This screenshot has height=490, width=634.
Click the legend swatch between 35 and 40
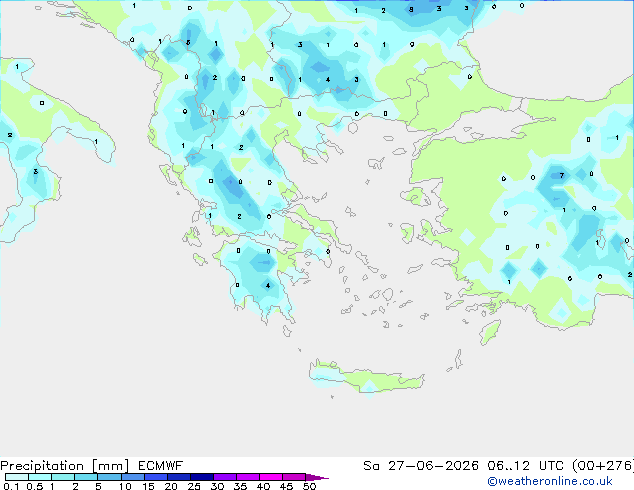coord(248,477)
